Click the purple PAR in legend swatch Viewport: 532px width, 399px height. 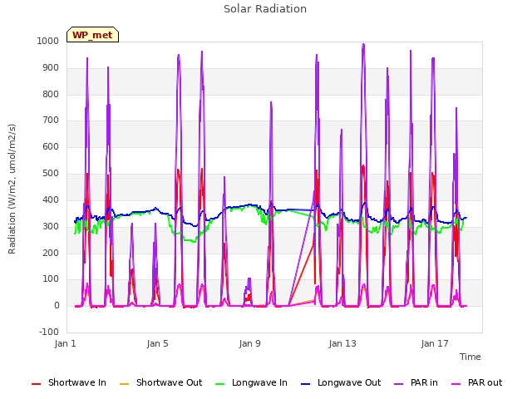pyautogui.click(x=399, y=384)
